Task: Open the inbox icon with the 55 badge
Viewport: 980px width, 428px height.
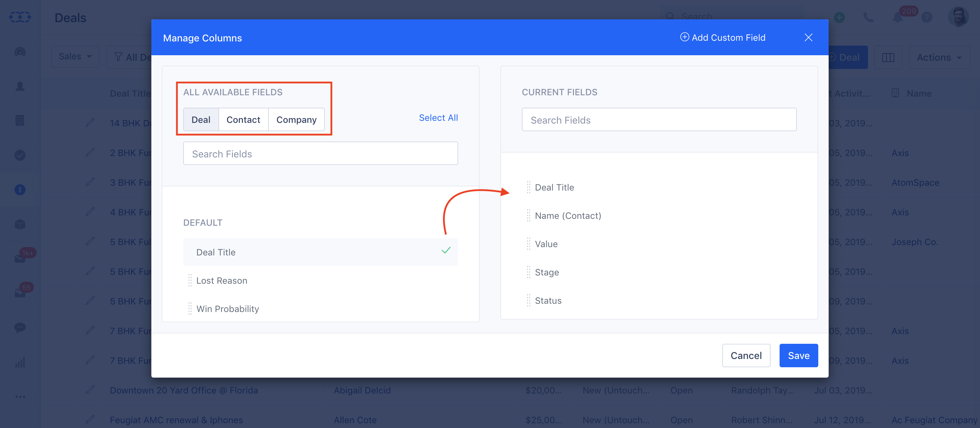Action: [x=20, y=293]
